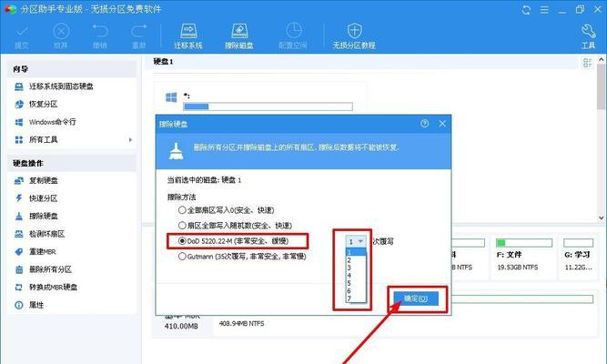Click the refresh icon in title bar
Viewport: 607px width, 364px height.
(526, 10)
